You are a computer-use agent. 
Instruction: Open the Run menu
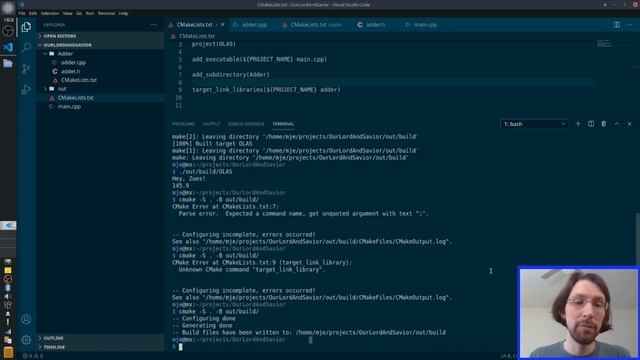[90, 13]
